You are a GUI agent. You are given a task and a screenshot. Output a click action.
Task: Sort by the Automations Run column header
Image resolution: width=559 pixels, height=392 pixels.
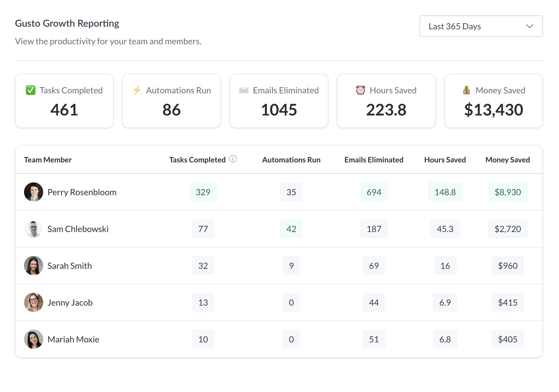(x=291, y=160)
